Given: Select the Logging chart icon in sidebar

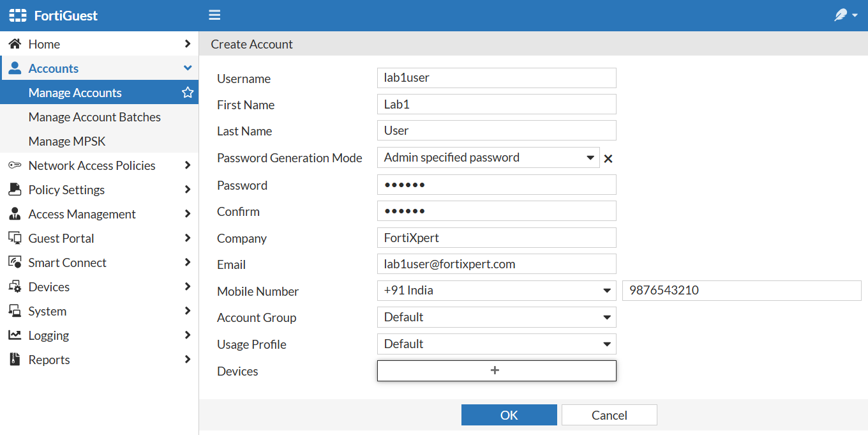Looking at the screenshot, I should coord(15,335).
